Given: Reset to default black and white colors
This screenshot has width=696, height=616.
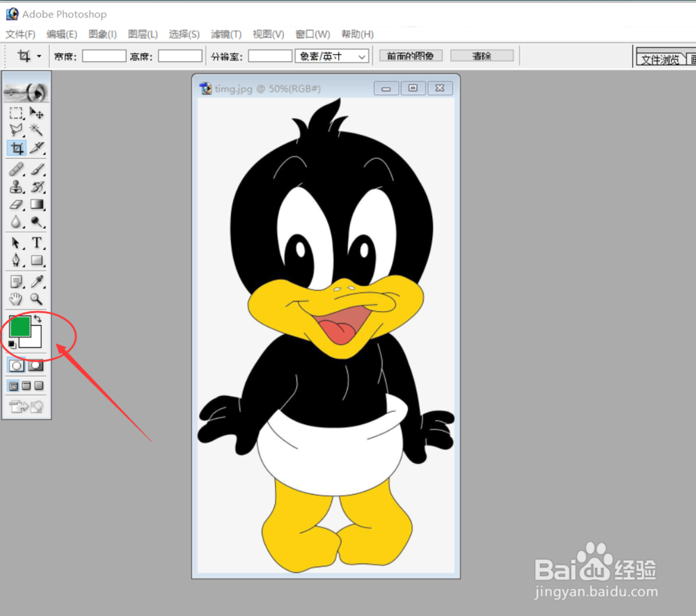Looking at the screenshot, I should click(12, 344).
